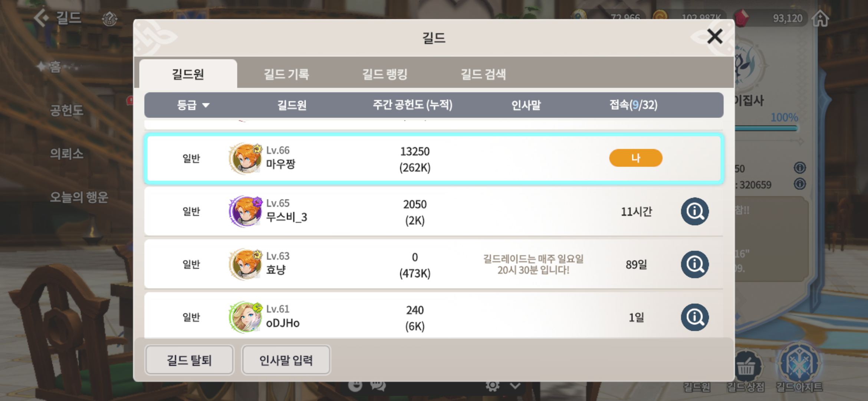The image size is (868, 401).
Task: Switch to 길드 기록 tab
Action: (x=286, y=74)
